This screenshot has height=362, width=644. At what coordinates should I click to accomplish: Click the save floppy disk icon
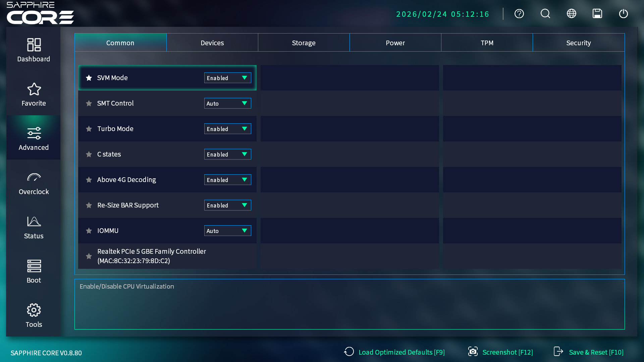(597, 14)
